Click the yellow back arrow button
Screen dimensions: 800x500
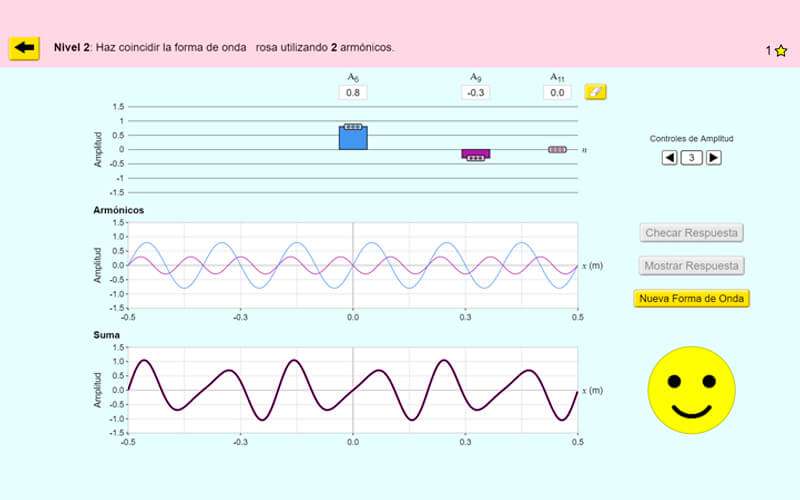click(x=24, y=48)
